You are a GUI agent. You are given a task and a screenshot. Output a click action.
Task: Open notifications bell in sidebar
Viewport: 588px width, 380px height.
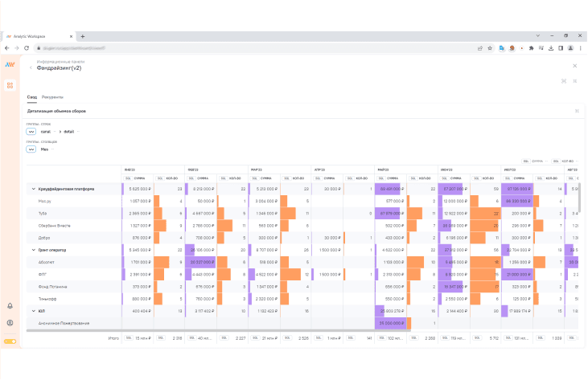(x=10, y=306)
